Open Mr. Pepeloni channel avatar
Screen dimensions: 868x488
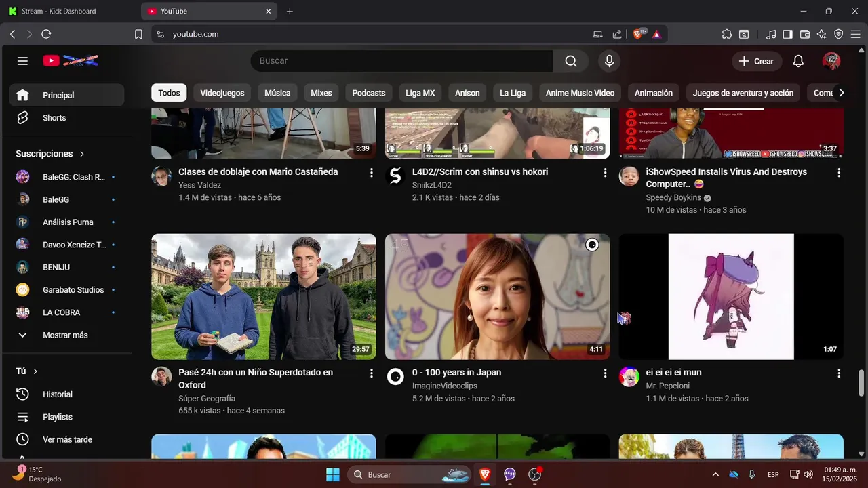click(x=629, y=377)
